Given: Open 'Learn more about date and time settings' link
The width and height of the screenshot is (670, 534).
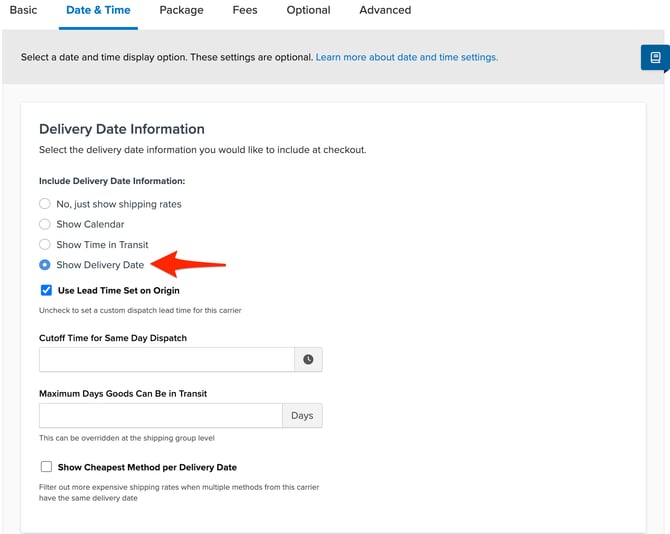Looking at the screenshot, I should click(406, 57).
